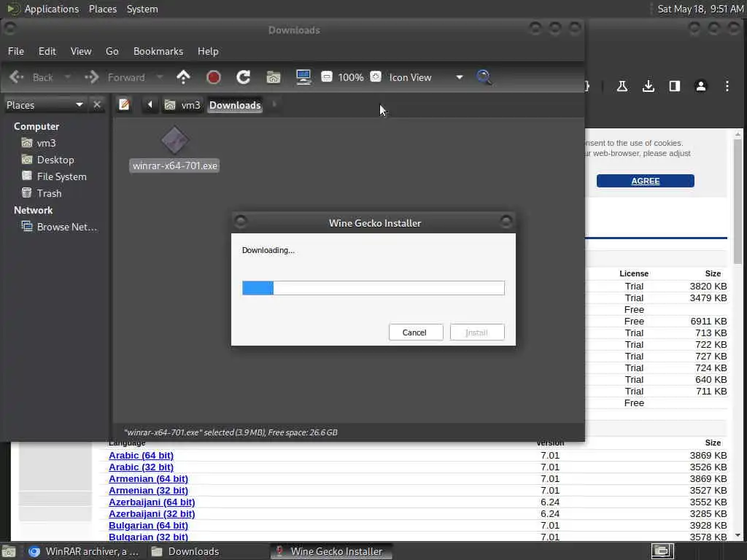This screenshot has width=747, height=560.
Task: Click Show Desktop icon in bottom panel
Action: click(9, 551)
